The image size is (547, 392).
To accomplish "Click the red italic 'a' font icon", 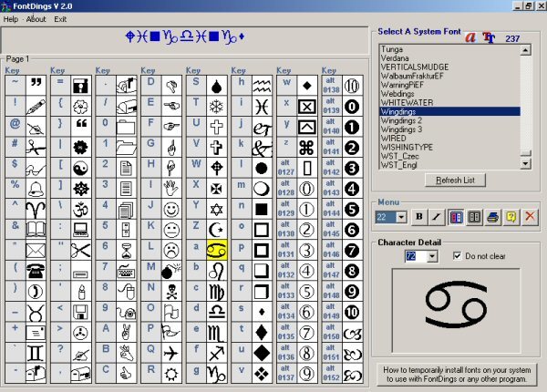I will (x=471, y=37).
